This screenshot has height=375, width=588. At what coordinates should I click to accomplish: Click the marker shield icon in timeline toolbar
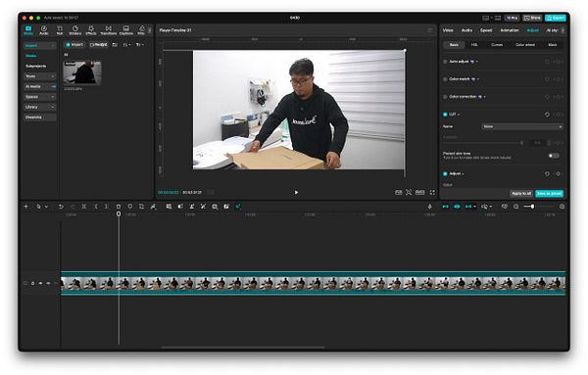(x=130, y=207)
